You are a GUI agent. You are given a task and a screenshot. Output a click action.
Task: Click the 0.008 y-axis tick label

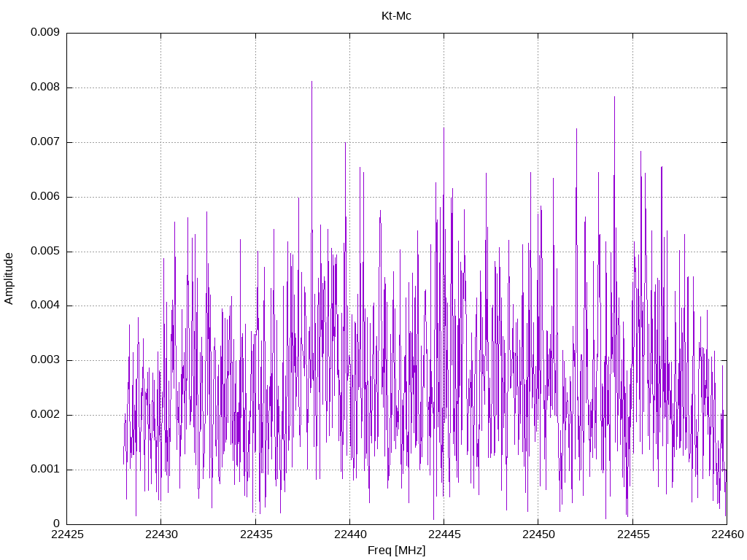[x=45, y=87]
